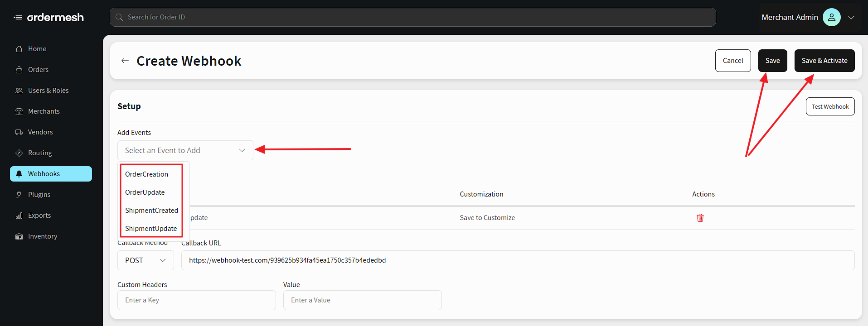Click the Custom Headers Enter a Key field
Viewport: 868px width, 326px height.
click(x=196, y=300)
